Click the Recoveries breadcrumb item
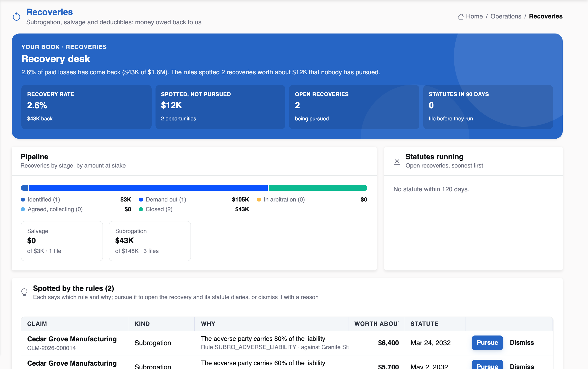The width and height of the screenshot is (588, 369). [x=545, y=16]
